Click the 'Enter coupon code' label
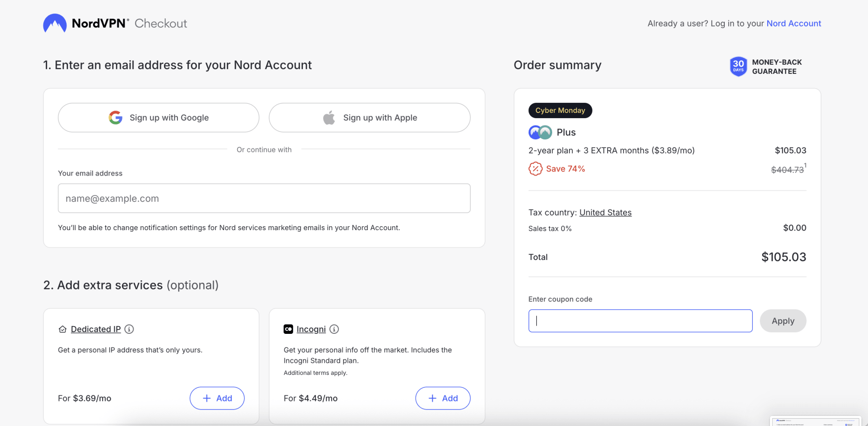868x426 pixels. pos(560,299)
